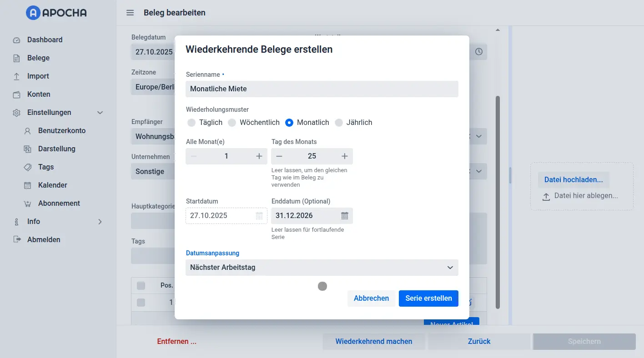644x358 pixels.
Task: Click the minus icon for Tag des Monats
Action: click(x=279, y=156)
